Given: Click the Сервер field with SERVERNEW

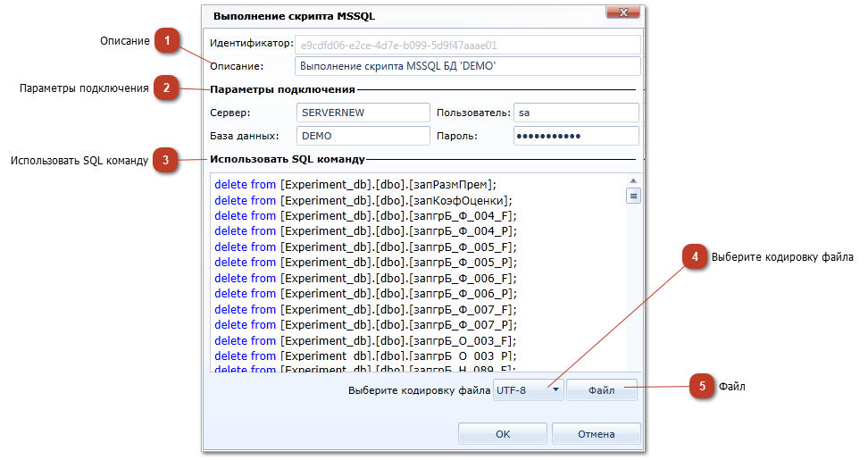Looking at the screenshot, I should (x=363, y=113).
